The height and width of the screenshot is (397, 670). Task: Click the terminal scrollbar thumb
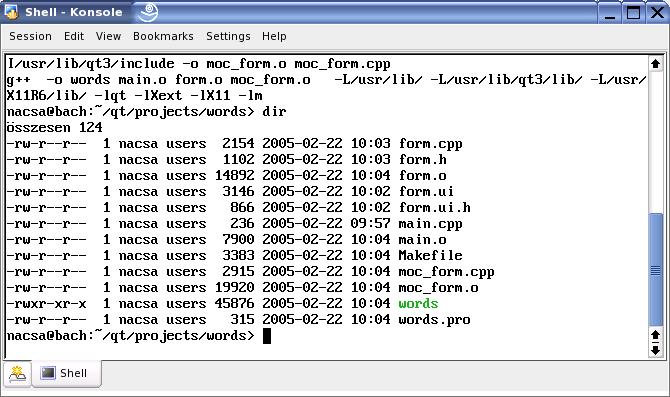(655, 270)
